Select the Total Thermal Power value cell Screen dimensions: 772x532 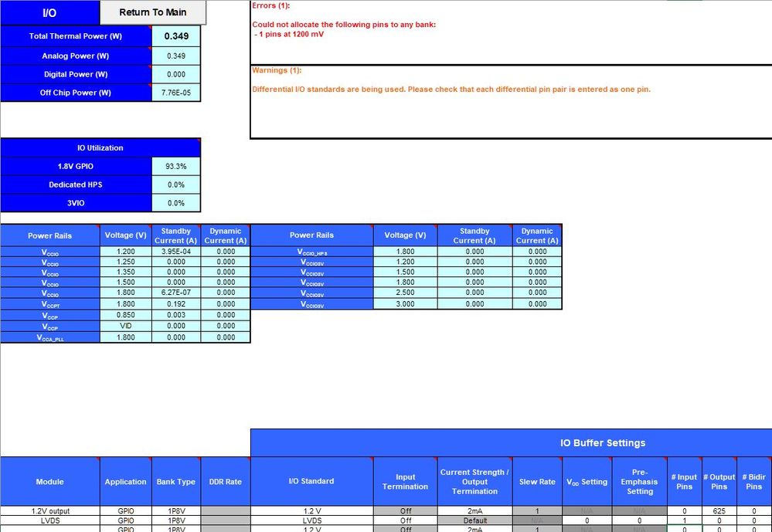tap(176, 36)
